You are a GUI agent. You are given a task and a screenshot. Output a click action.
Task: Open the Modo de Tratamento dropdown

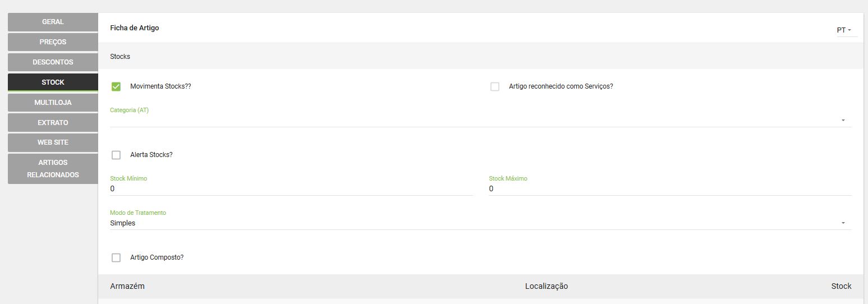click(x=481, y=223)
